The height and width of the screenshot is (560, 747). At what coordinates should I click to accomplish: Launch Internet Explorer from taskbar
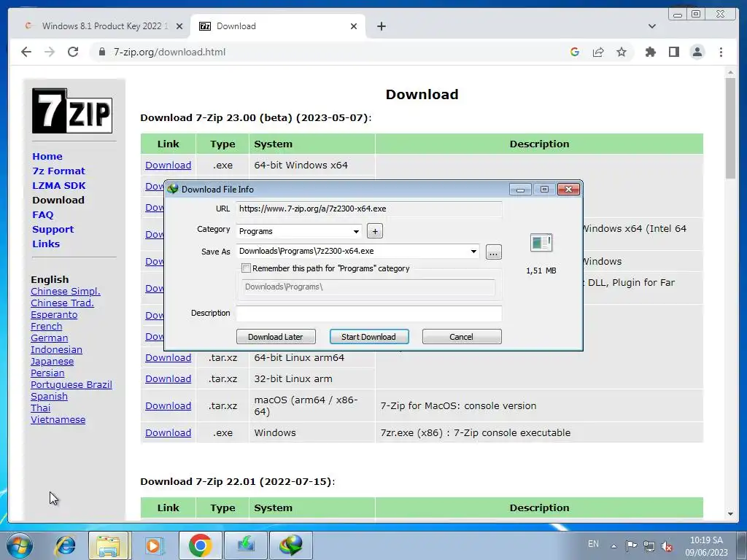[65, 545]
